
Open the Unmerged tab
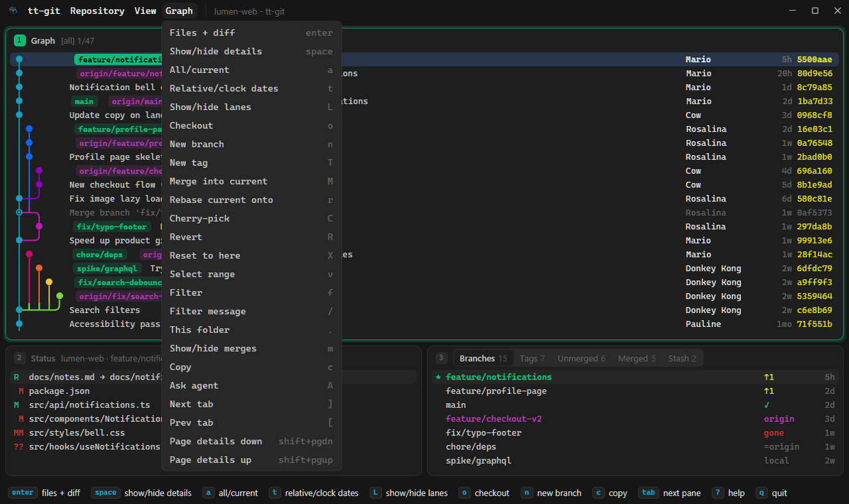[x=581, y=358]
